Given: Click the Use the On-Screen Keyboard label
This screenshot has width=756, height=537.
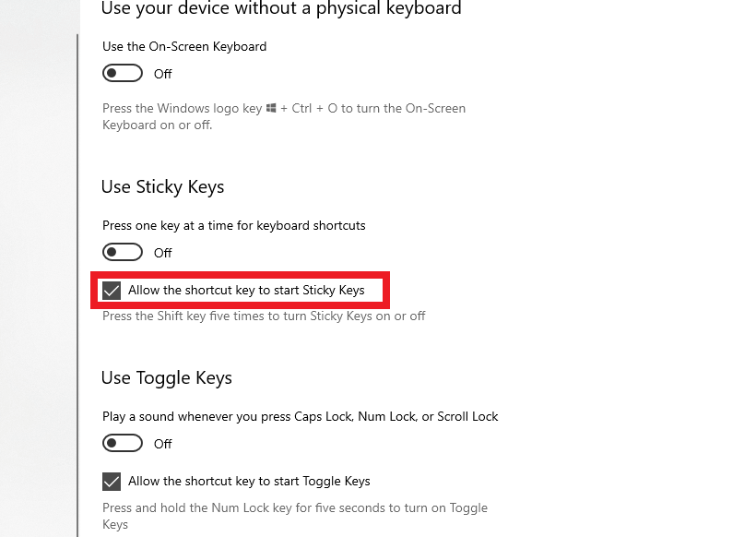Looking at the screenshot, I should [x=183, y=46].
